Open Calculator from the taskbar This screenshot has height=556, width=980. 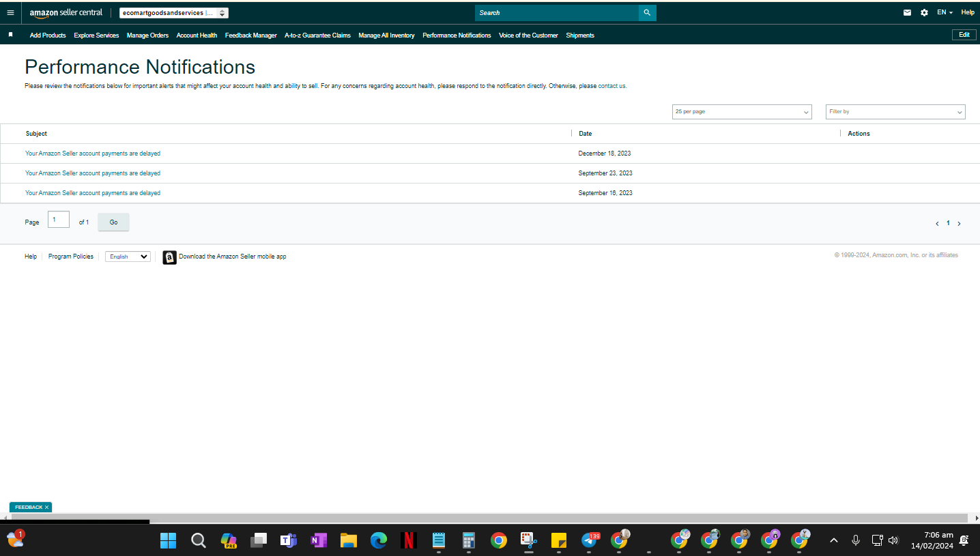pos(468,541)
